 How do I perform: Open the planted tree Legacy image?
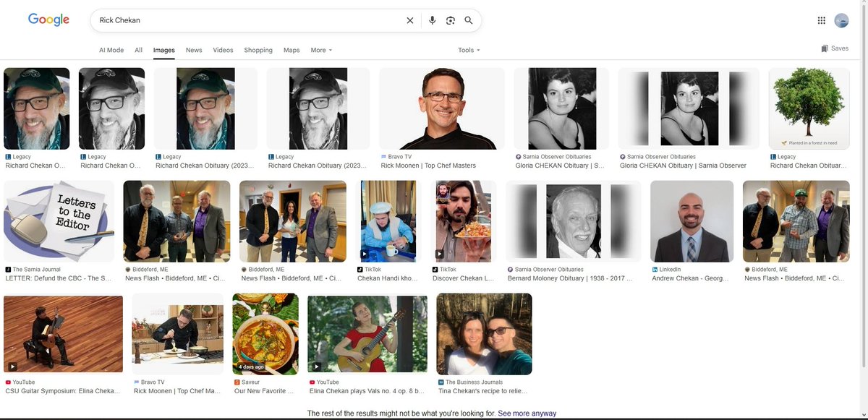809,108
